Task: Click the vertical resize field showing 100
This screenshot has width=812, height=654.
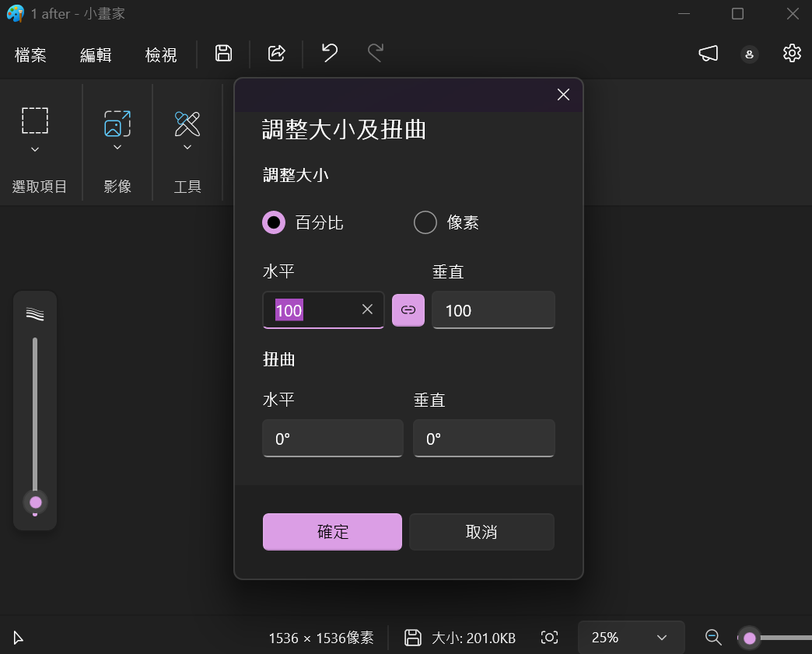Action: pyautogui.click(x=494, y=310)
